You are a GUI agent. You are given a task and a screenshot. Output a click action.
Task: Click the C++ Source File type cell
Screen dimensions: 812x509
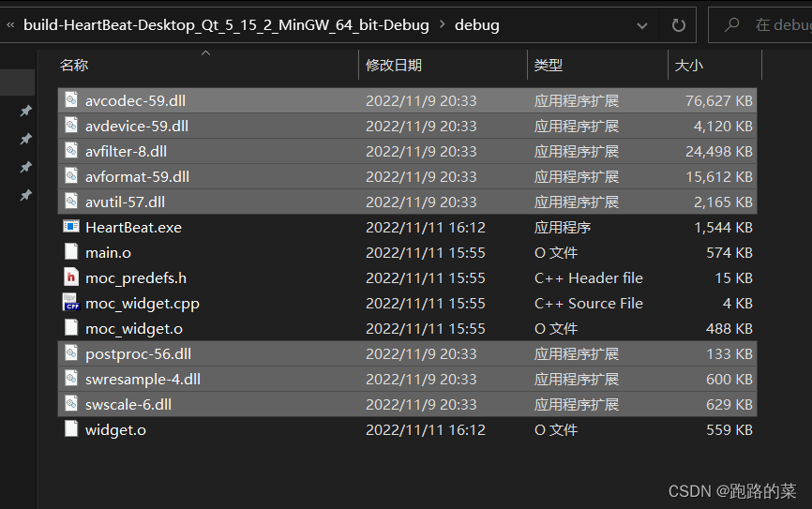[588, 304]
